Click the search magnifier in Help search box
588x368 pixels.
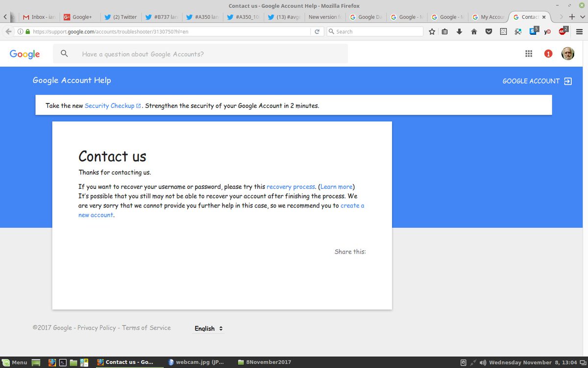(64, 54)
